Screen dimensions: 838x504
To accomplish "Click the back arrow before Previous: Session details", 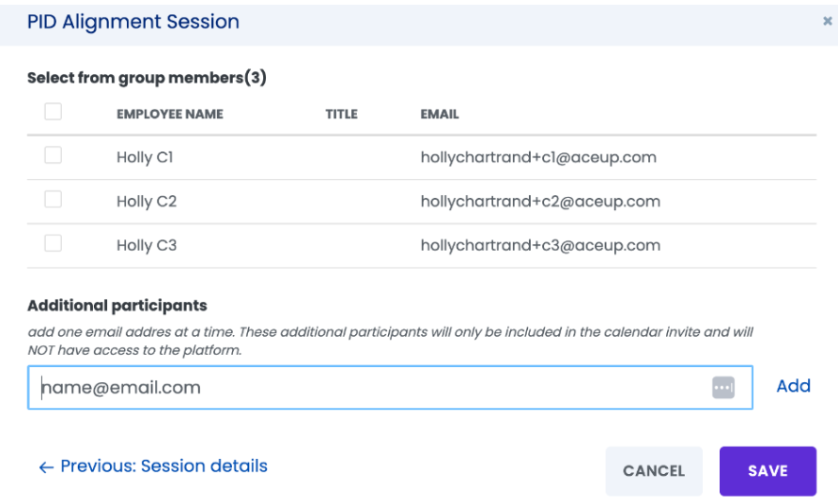I will [x=46, y=467].
